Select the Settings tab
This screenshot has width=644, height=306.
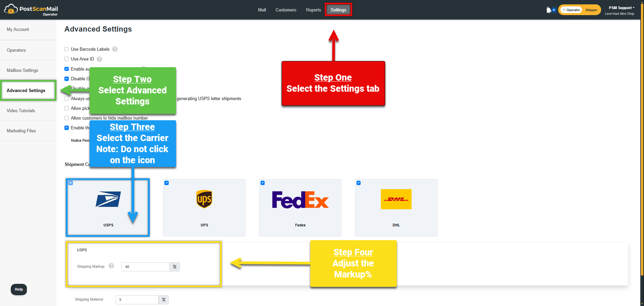coord(338,10)
